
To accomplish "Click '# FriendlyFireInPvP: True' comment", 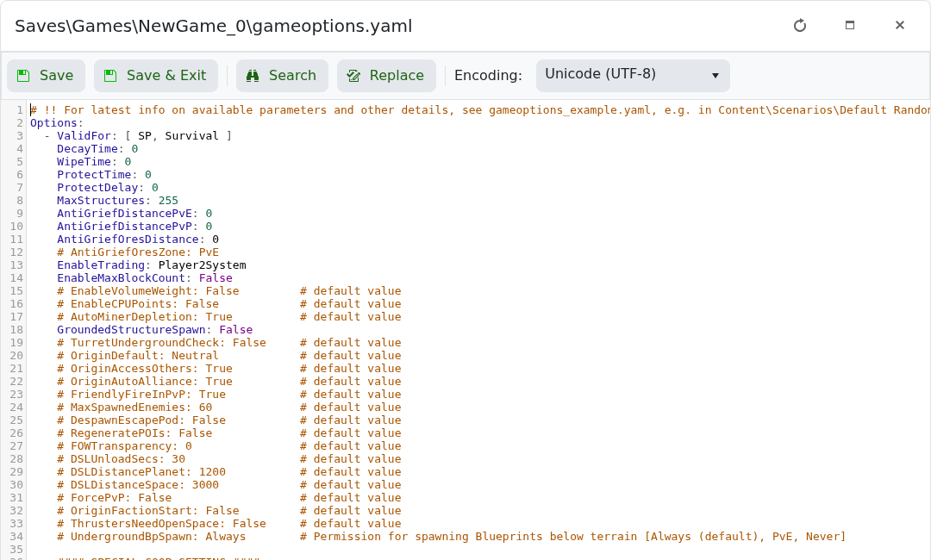I will tap(141, 395).
